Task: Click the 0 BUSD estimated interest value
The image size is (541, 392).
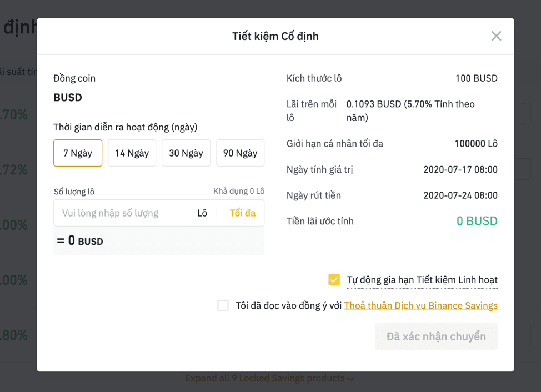Action: pos(477,221)
